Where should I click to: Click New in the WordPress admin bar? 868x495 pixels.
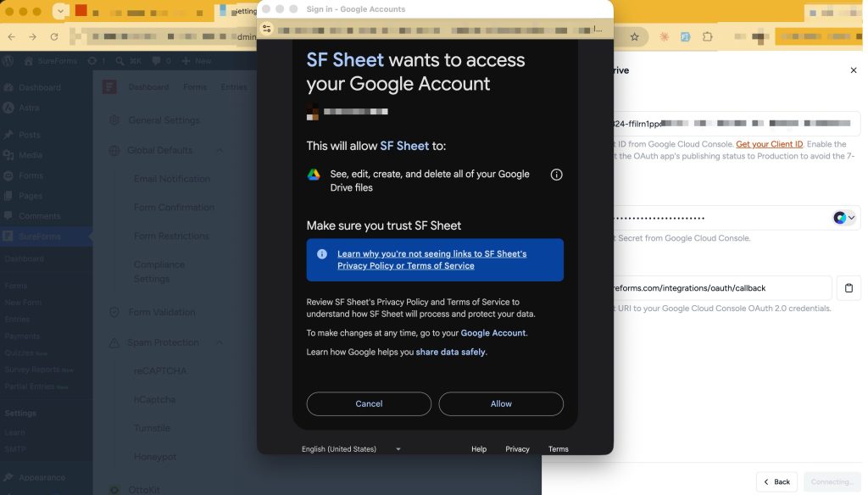(197, 61)
